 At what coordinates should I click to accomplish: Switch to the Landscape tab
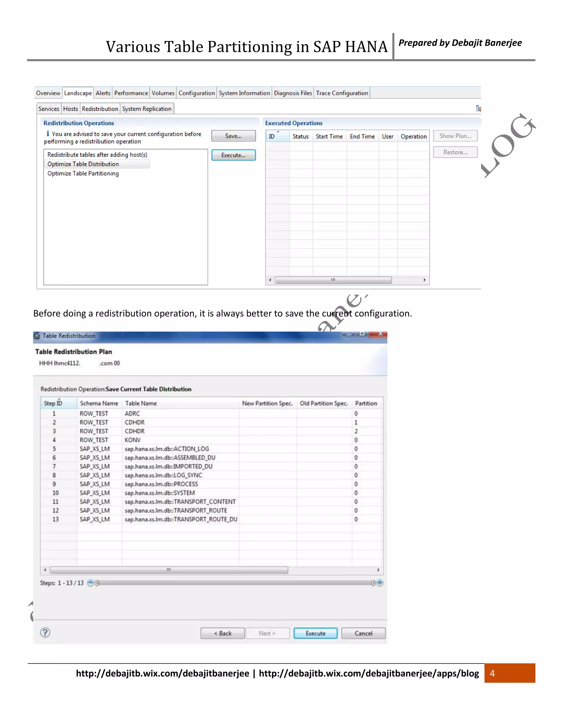click(x=78, y=93)
